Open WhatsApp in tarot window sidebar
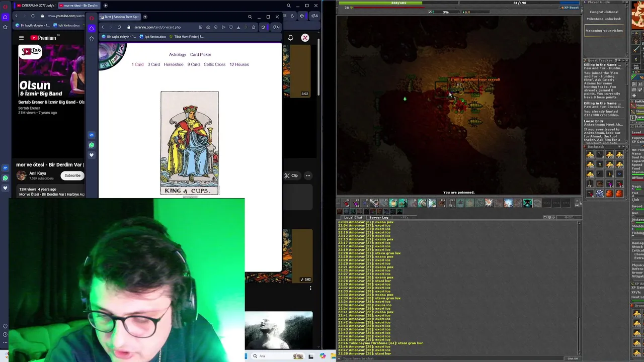 [x=92, y=145]
